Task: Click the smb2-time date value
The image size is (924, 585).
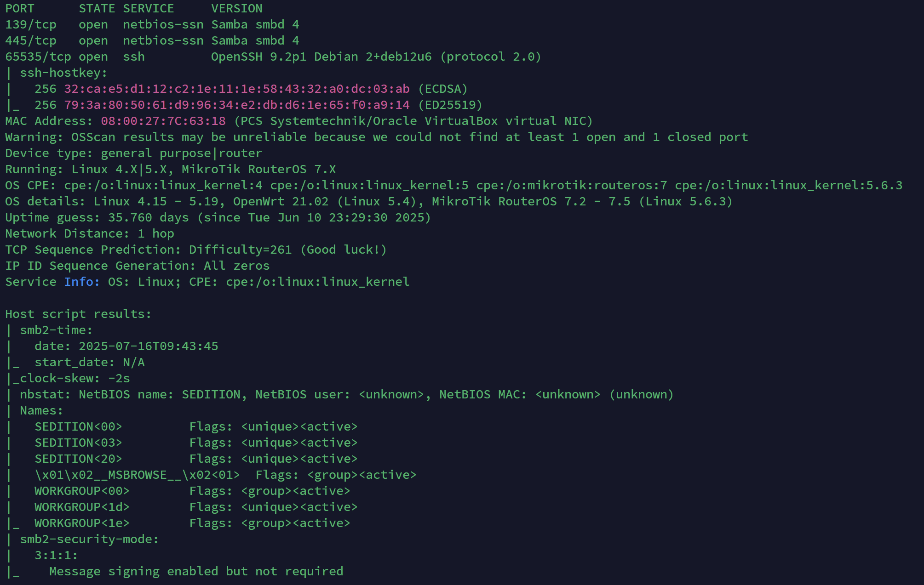Action: click(x=148, y=346)
